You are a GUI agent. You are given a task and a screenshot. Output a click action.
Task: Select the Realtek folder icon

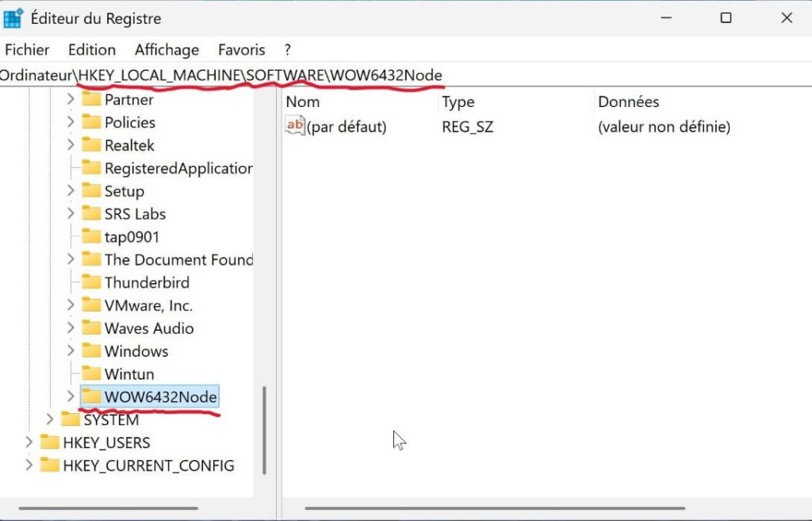[92, 145]
